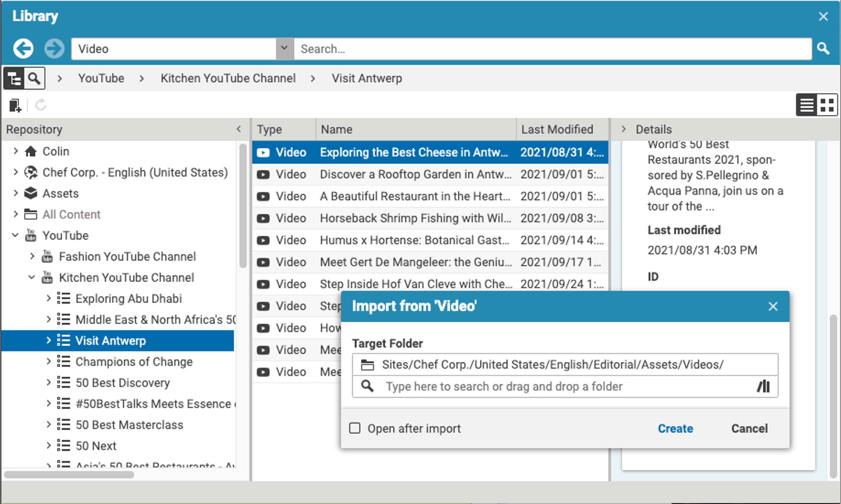
Task: Open the Video type dropdown arrow
Action: pyautogui.click(x=284, y=48)
